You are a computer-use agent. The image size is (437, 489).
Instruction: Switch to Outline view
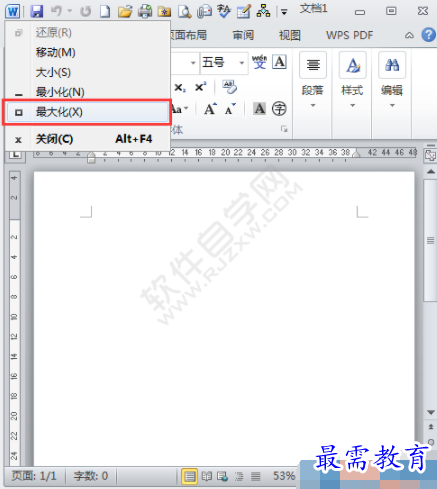click(x=239, y=476)
